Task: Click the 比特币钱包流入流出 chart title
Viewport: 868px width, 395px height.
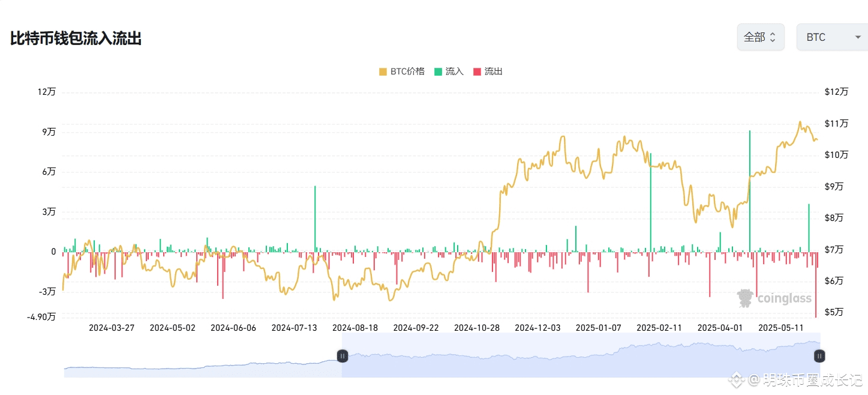Action: pyautogui.click(x=76, y=39)
